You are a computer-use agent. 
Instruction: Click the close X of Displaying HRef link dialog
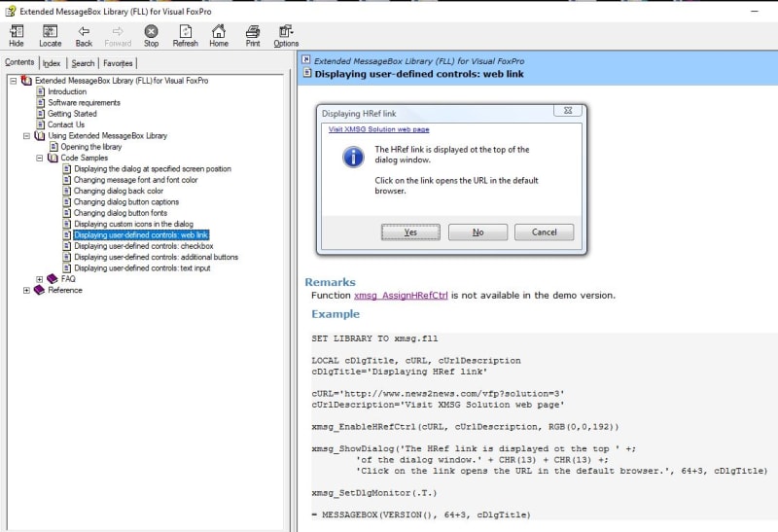(568, 111)
